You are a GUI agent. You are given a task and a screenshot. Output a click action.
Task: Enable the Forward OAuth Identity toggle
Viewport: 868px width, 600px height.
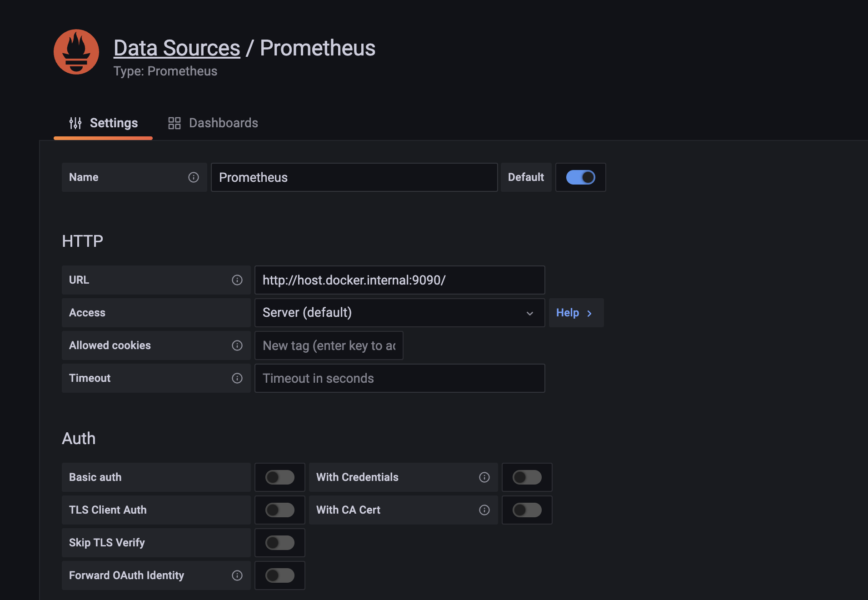coord(280,575)
